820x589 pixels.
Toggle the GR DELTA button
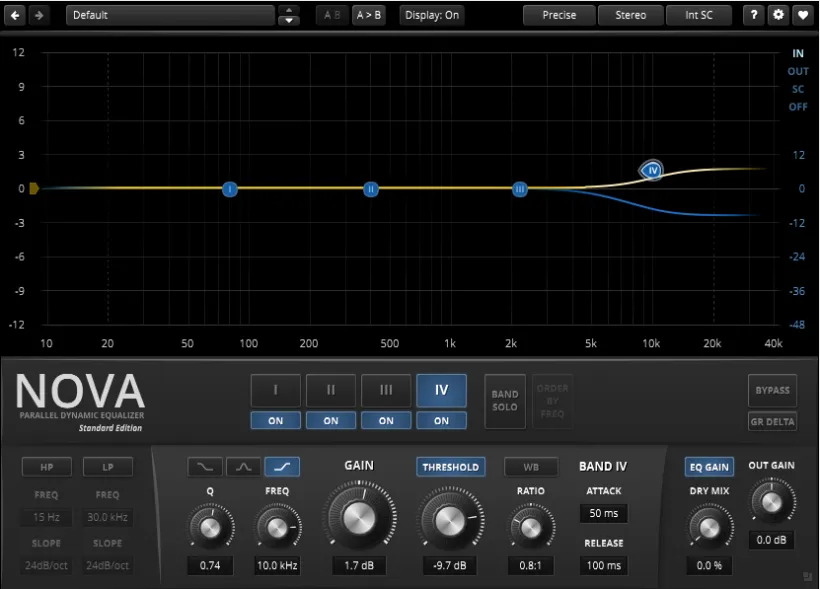(772, 422)
